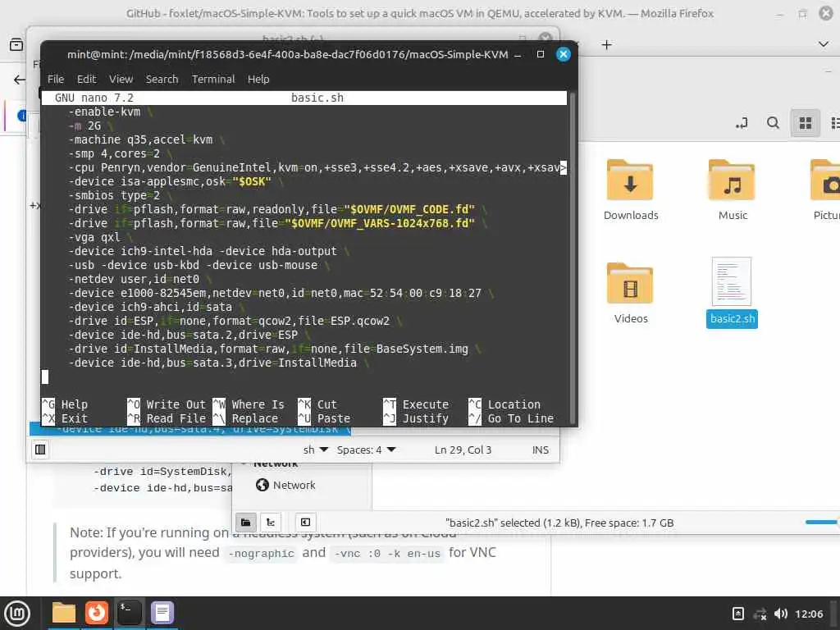The height and width of the screenshot is (630, 840).
Task: Show places in file manager sidebar
Action: click(x=245, y=522)
